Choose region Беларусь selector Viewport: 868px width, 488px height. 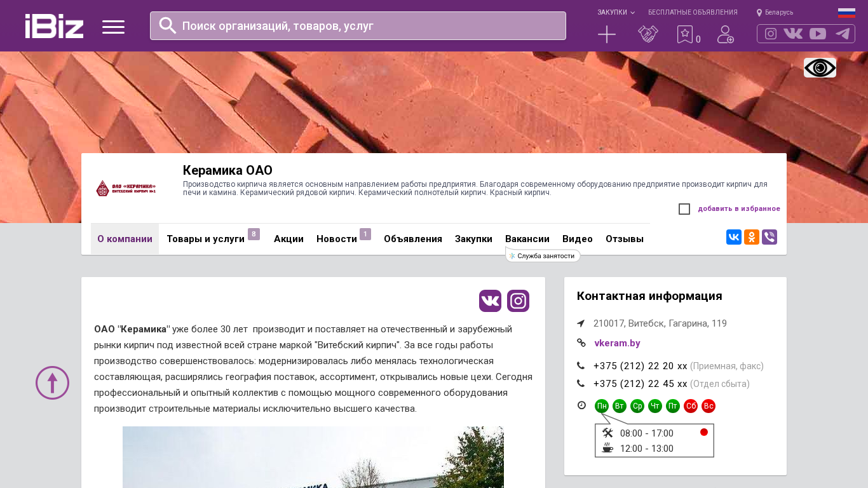point(775,13)
